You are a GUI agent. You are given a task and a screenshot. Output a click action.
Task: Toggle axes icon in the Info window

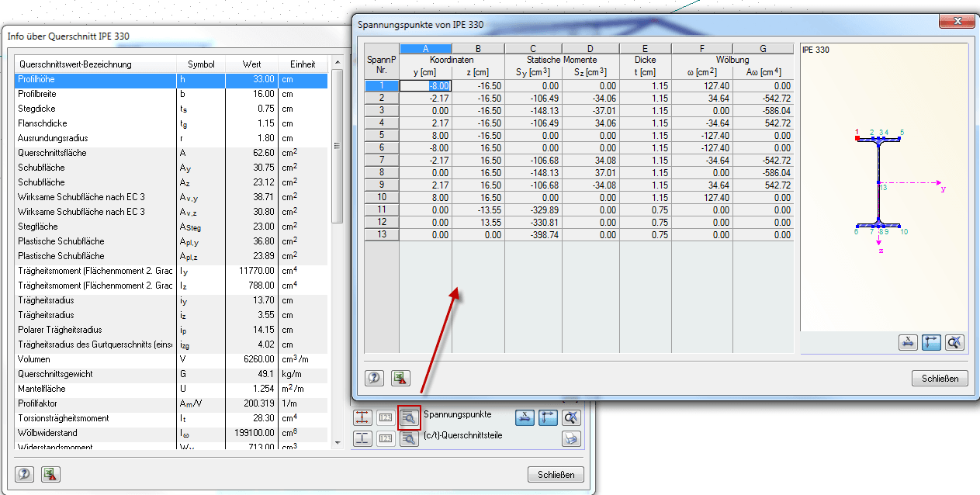549,417
